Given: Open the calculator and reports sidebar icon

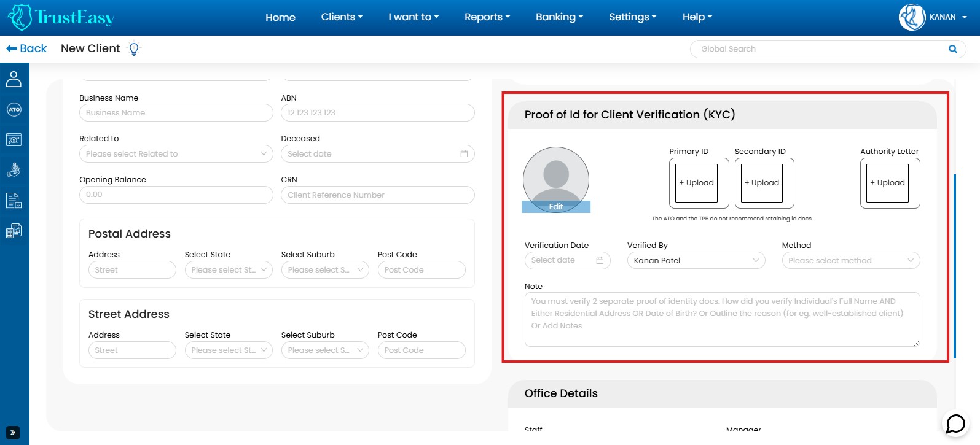Looking at the screenshot, I should pyautogui.click(x=14, y=231).
